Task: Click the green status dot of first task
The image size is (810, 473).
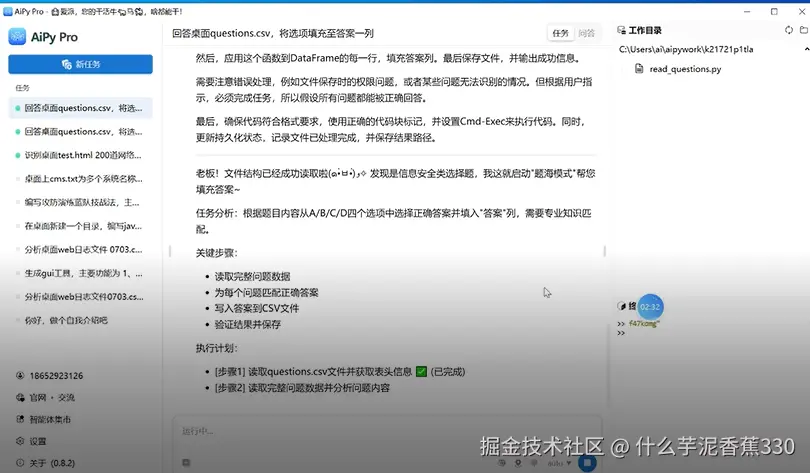Action: click(x=18, y=108)
